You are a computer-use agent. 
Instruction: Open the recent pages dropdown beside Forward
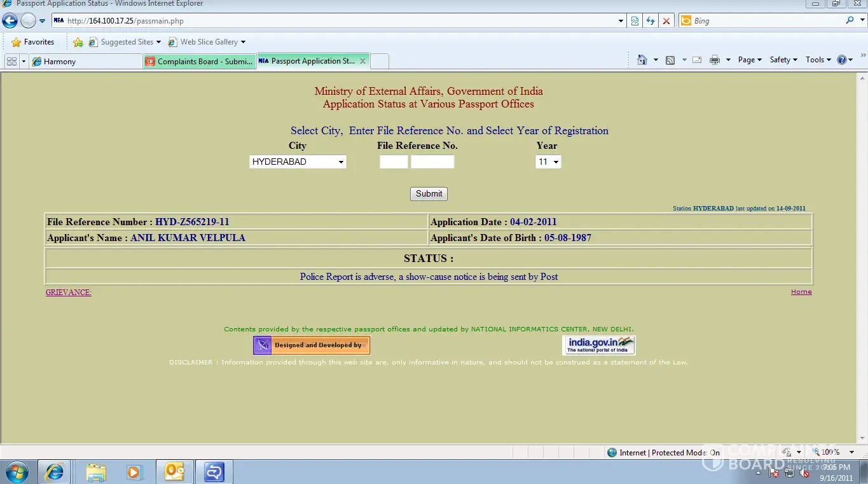click(x=43, y=21)
